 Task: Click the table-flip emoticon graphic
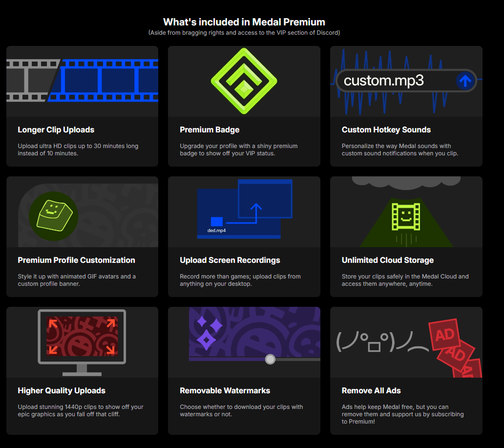[x=382, y=342]
